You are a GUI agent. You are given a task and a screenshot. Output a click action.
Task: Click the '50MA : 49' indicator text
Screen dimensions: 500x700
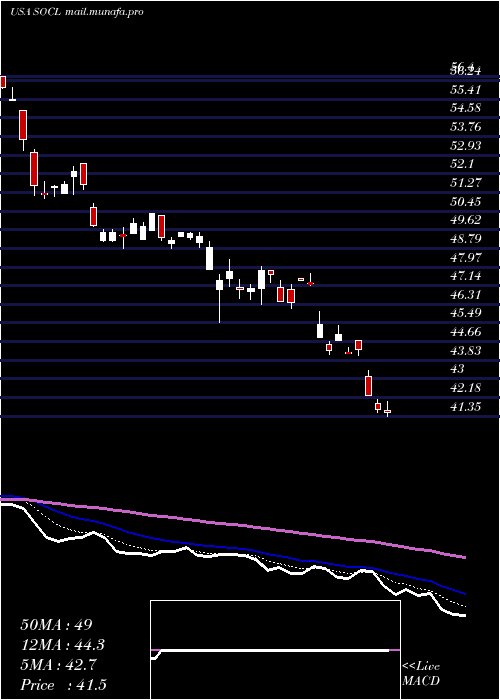(x=56, y=625)
